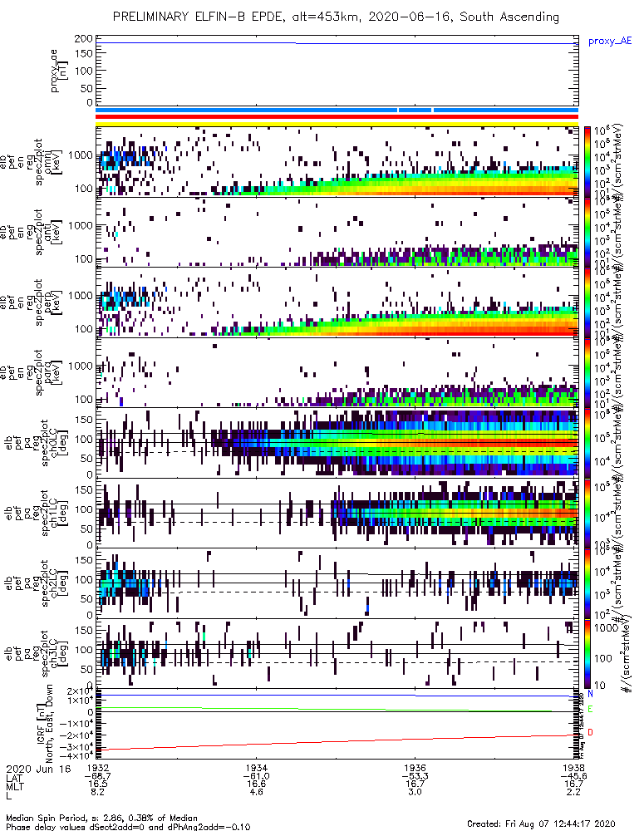Click the latitude value -68.7
The height and width of the screenshot is (831, 644).
coord(97,776)
